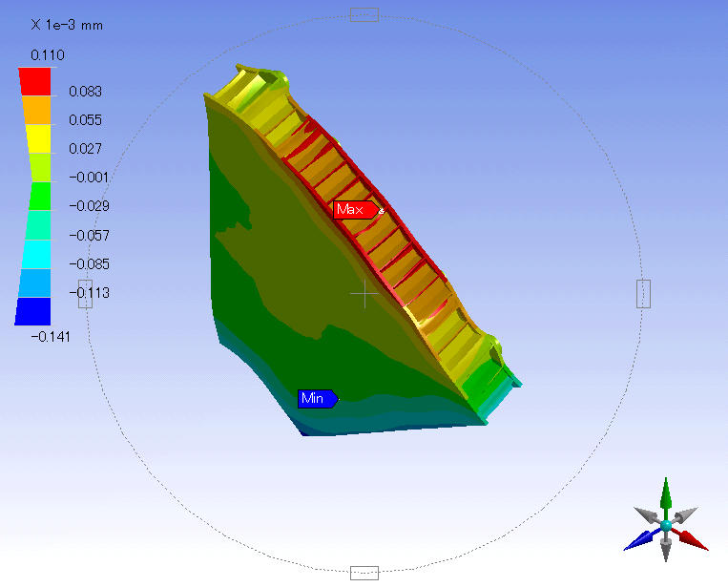Image resolution: width=728 pixels, height=587 pixels.
Task: Select the red legend color band
Action: (34, 81)
